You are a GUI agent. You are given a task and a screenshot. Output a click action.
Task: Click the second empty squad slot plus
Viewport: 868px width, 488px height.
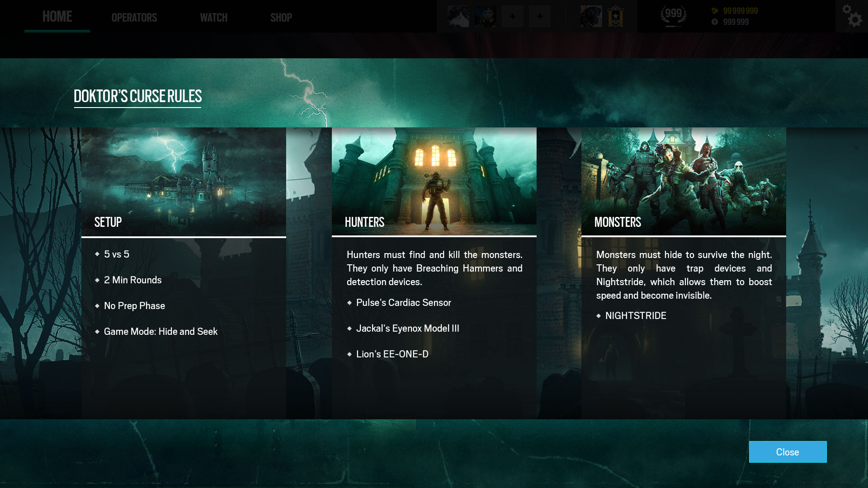(539, 16)
